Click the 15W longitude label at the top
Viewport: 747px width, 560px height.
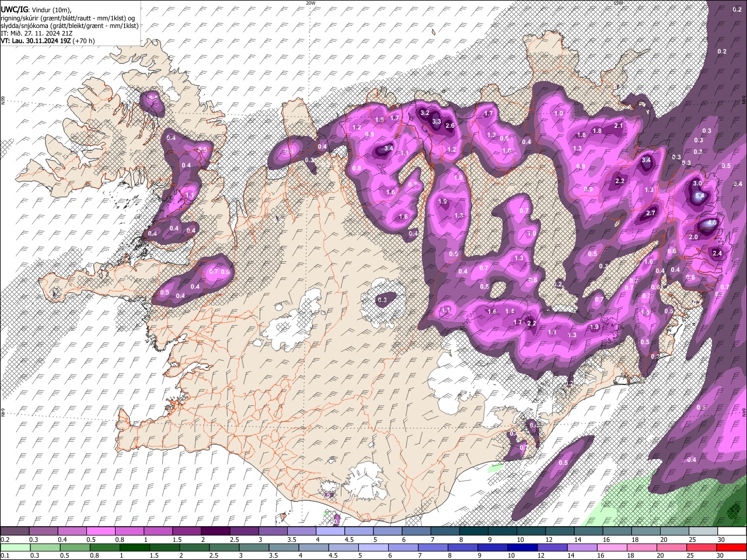coord(619,3)
